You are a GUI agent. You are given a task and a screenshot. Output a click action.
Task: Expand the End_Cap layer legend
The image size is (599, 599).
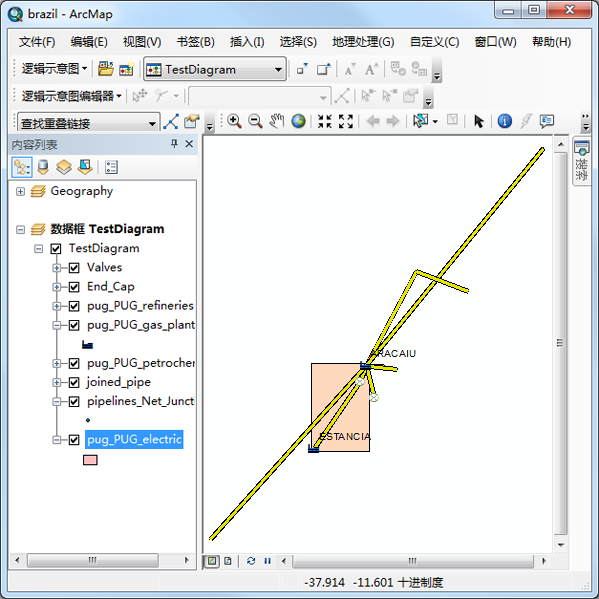click(x=57, y=287)
